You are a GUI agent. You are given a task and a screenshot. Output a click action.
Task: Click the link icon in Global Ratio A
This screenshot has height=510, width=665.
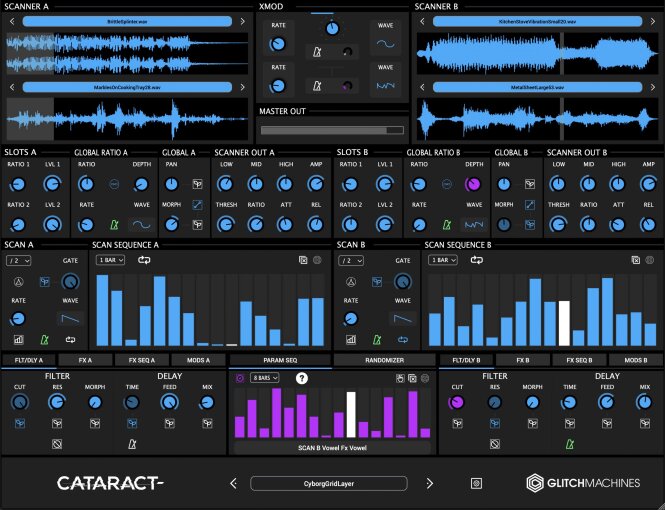point(114,184)
